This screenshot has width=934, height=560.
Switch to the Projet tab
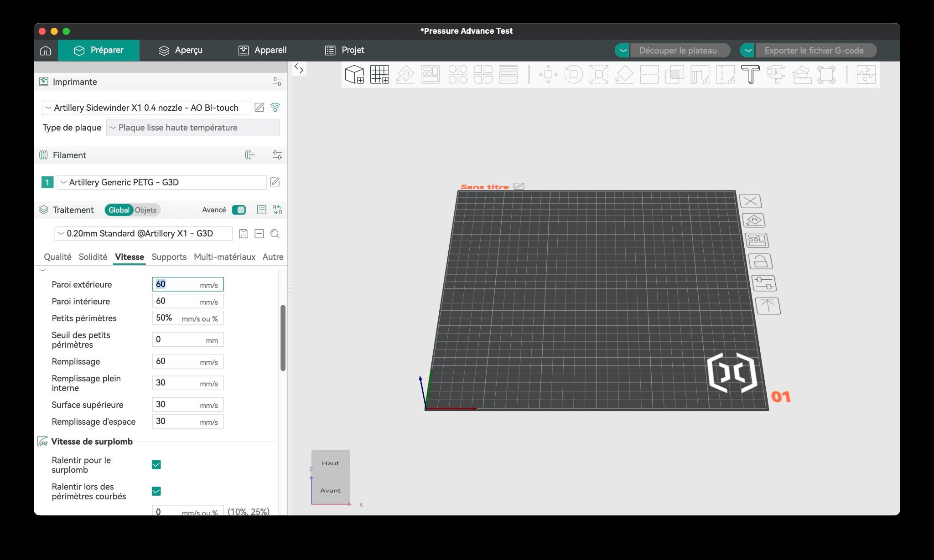click(345, 50)
